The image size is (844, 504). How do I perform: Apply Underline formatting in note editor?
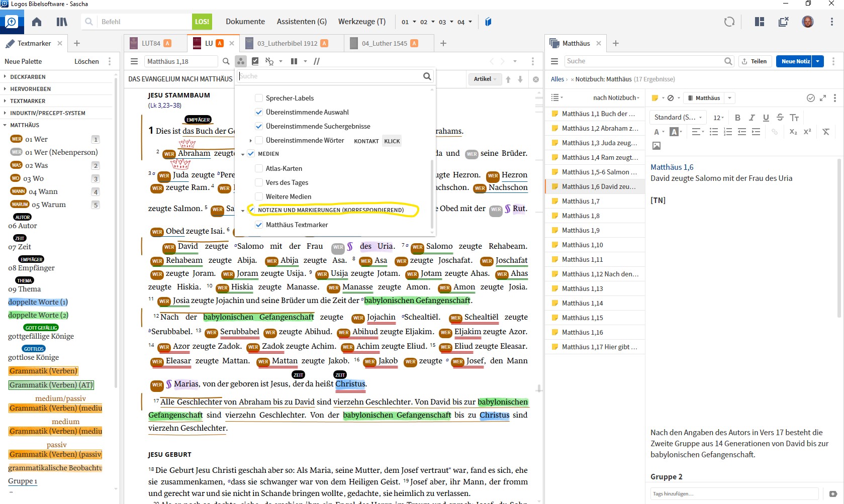point(766,118)
